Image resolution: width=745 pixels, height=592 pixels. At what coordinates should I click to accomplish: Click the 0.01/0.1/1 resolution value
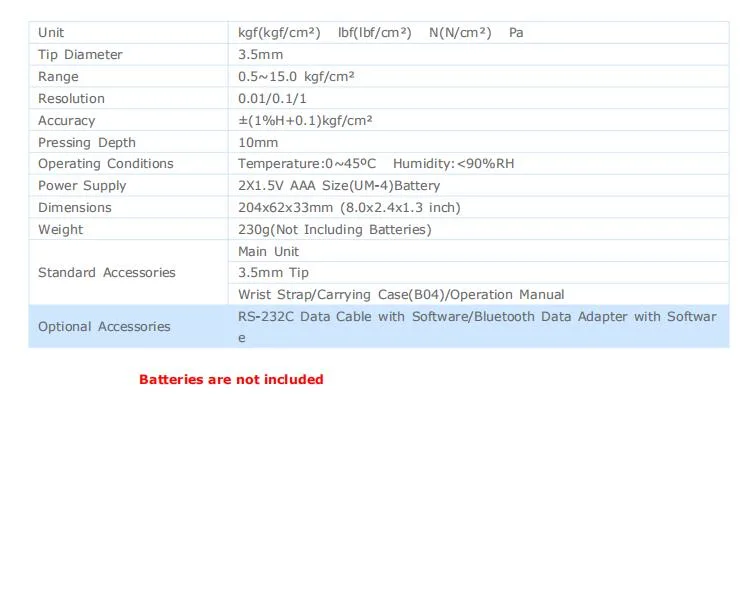click(x=272, y=99)
